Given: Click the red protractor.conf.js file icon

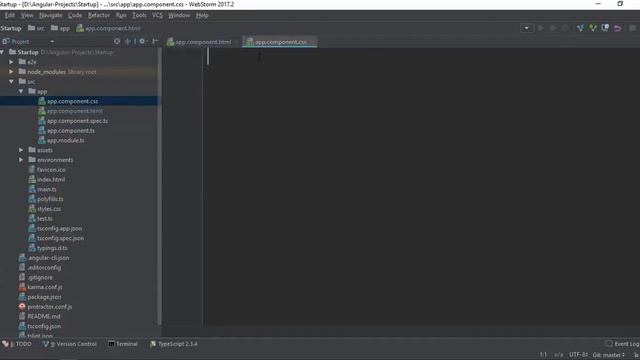Looking at the screenshot, I should tap(22, 307).
